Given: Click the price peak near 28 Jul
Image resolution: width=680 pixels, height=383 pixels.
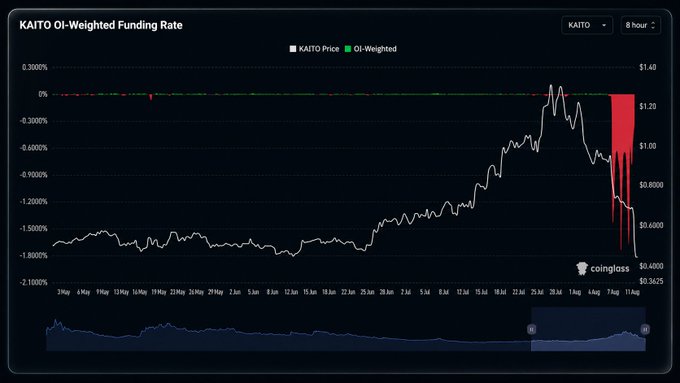Looking at the screenshot, I should pos(551,86).
